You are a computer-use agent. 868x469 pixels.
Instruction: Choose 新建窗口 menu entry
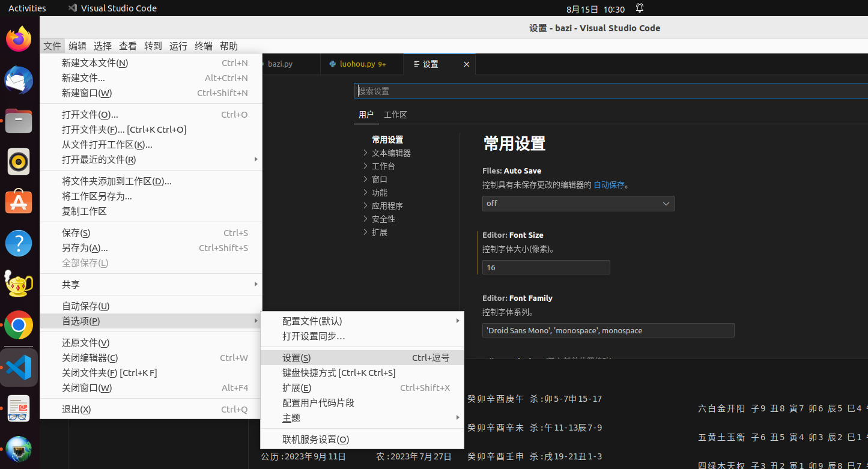(151, 93)
